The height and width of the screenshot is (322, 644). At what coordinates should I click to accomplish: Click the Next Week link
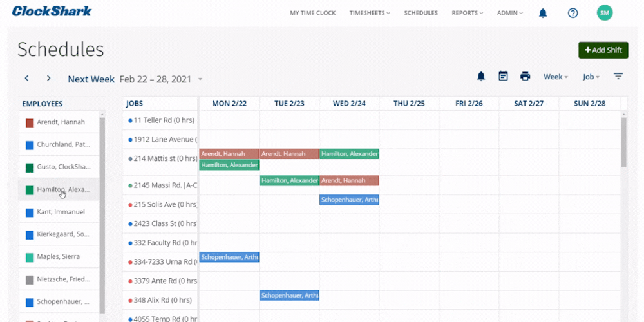pyautogui.click(x=91, y=79)
